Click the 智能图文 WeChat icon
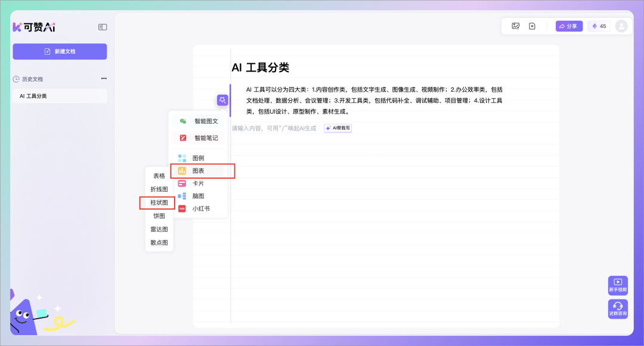Screen dimensions: 644x346 coord(183,121)
